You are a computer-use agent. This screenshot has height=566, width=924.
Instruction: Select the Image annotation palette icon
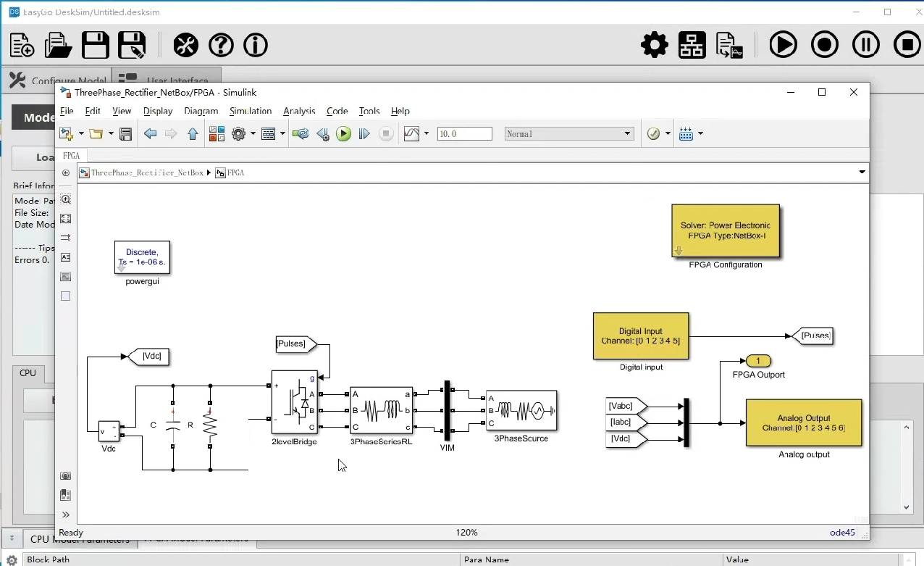tap(66, 277)
